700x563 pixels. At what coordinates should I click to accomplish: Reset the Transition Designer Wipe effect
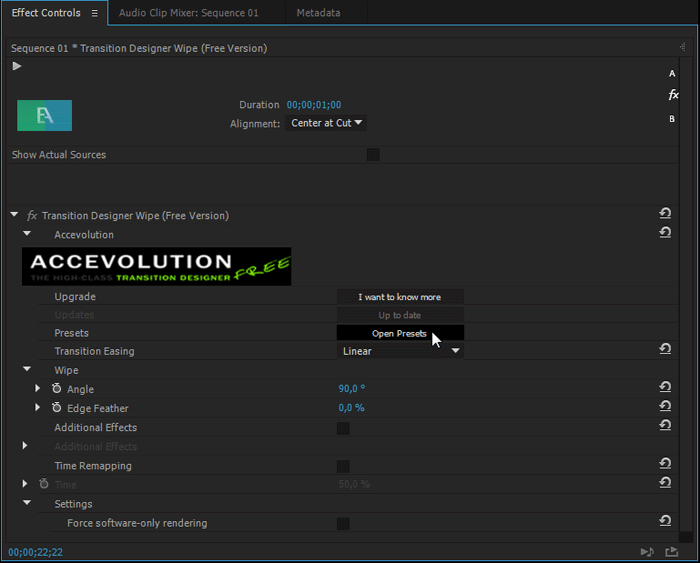[665, 213]
